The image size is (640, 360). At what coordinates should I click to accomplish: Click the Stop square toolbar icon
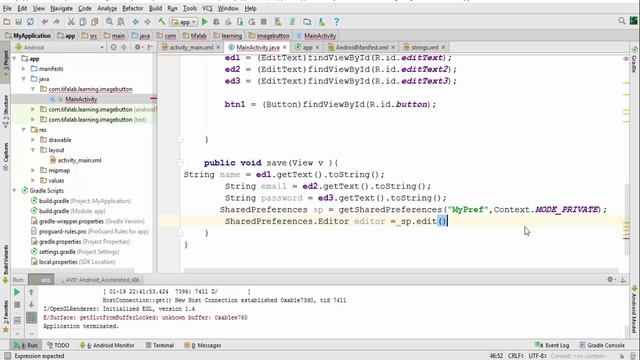(x=264, y=22)
